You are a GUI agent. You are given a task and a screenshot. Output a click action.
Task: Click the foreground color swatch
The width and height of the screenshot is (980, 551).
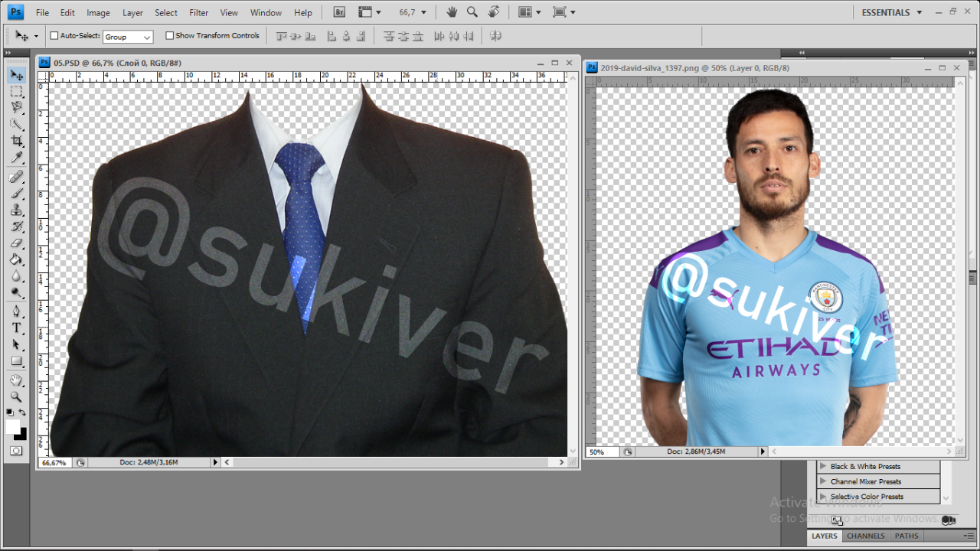click(x=12, y=426)
